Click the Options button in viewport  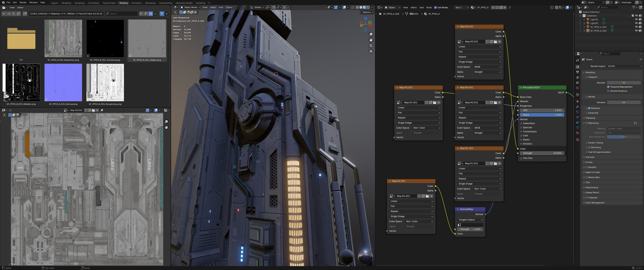click(367, 12)
